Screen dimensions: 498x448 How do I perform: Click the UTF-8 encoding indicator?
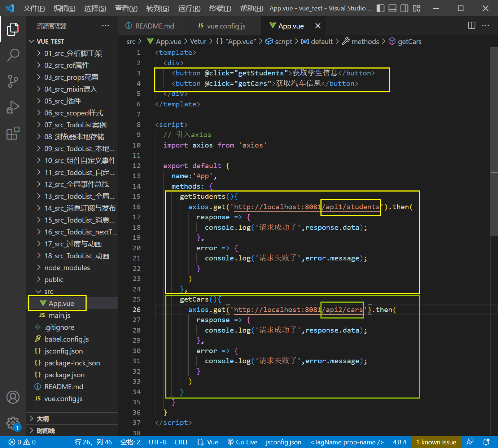157,442
